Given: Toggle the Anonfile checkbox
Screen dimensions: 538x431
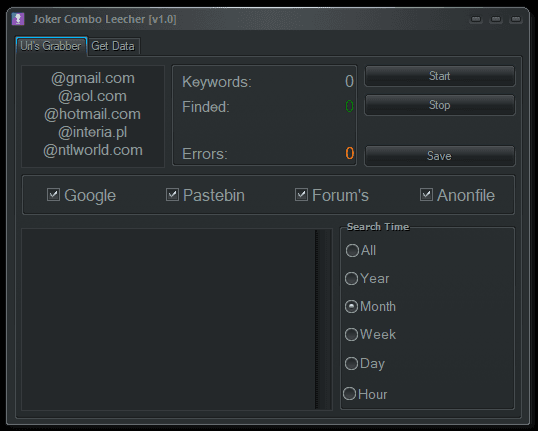Looking at the screenshot, I should pos(426,195).
